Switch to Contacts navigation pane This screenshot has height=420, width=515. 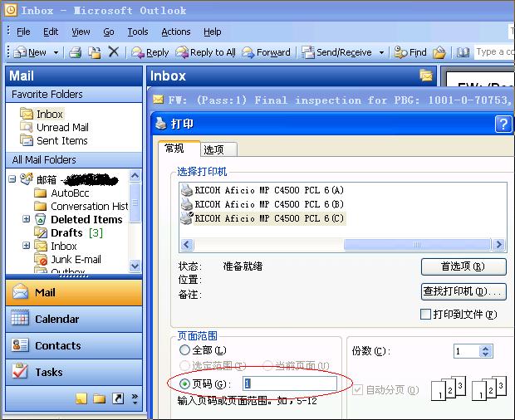pos(74,345)
